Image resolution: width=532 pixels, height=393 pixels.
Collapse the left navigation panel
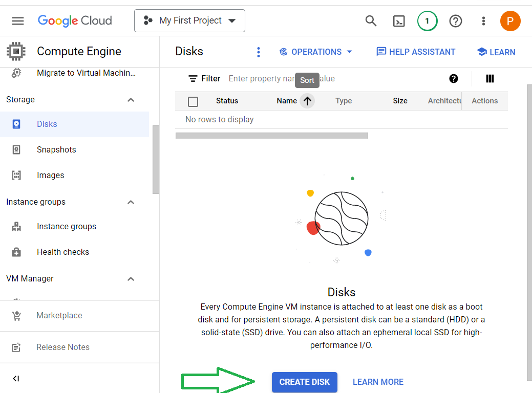[x=16, y=379]
